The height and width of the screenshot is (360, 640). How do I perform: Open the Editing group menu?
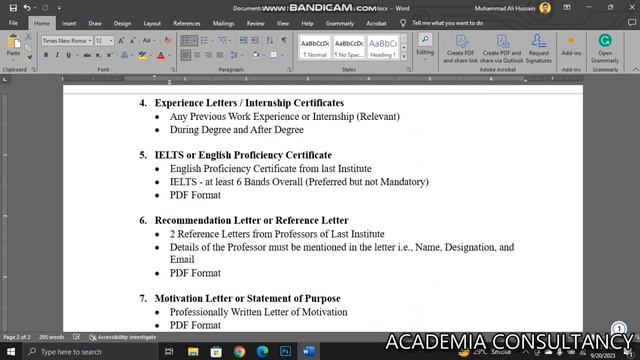coord(425,47)
